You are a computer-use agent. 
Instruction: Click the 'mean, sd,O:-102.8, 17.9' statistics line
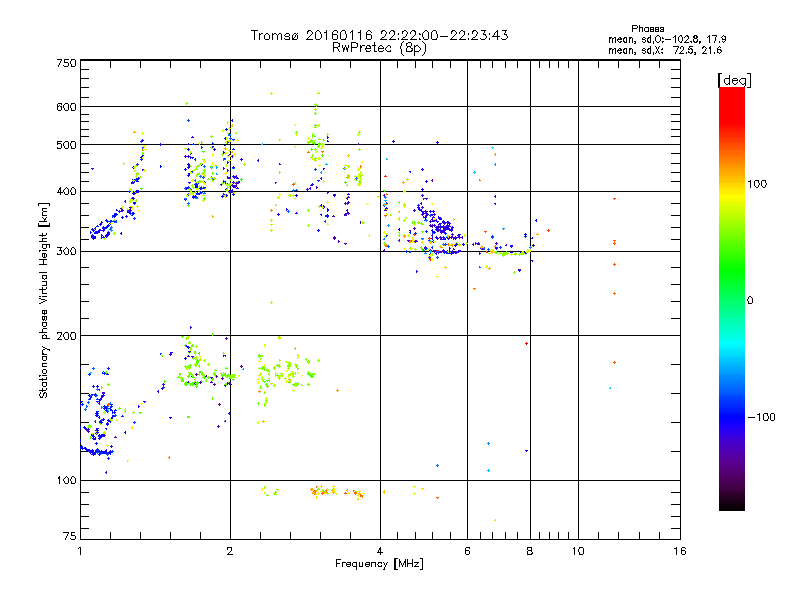click(667, 39)
